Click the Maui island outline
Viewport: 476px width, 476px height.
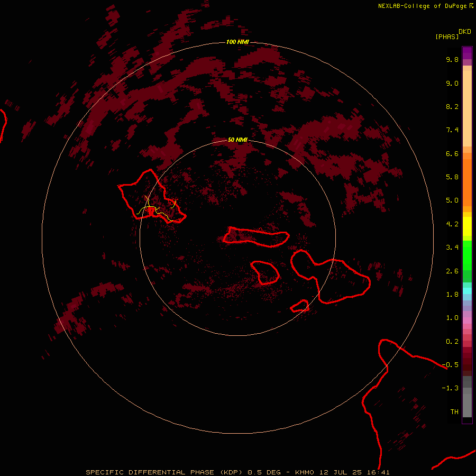point(330,276)
